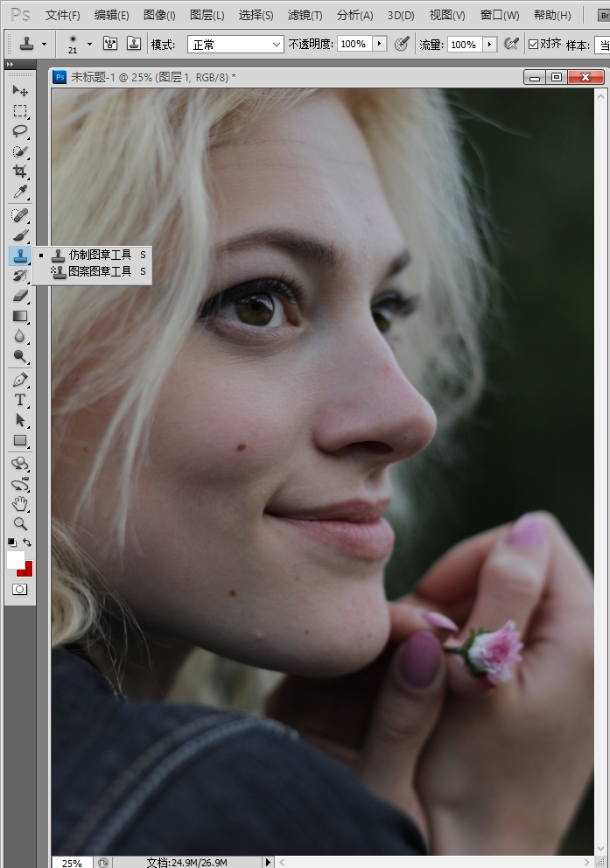Select the Rectangular Marquee tool

coord(20,111)
